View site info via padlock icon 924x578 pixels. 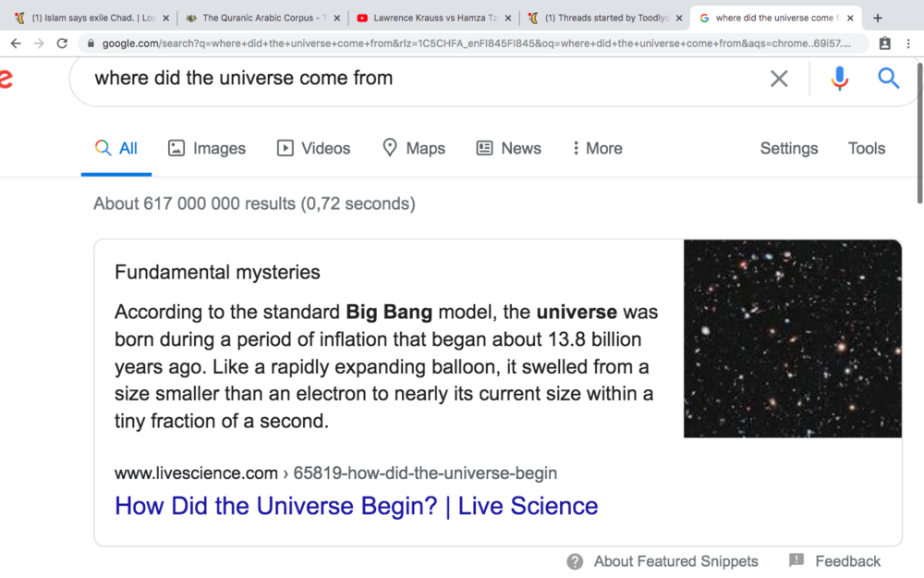click(91, 43)
